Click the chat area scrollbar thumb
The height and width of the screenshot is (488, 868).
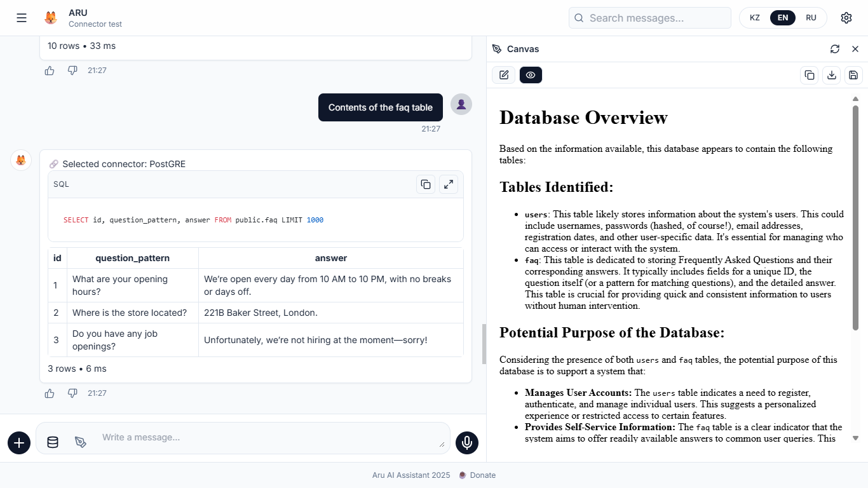click(x=484, y=344)
